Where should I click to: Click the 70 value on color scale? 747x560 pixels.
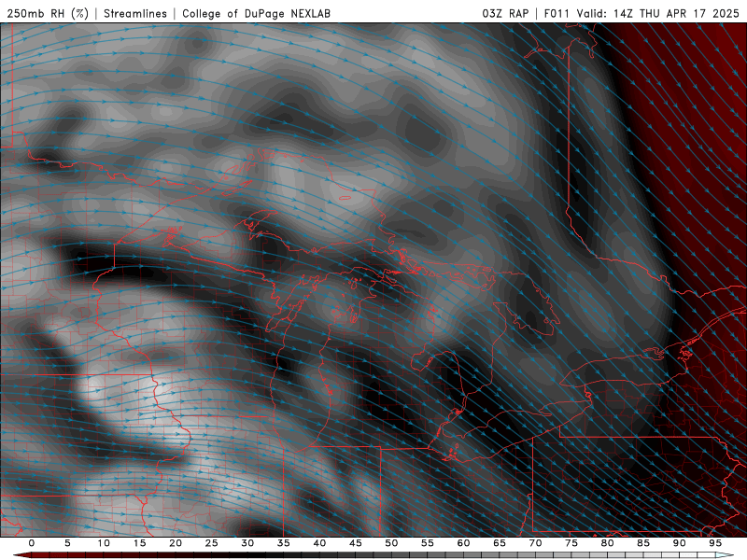pos(535,543)
